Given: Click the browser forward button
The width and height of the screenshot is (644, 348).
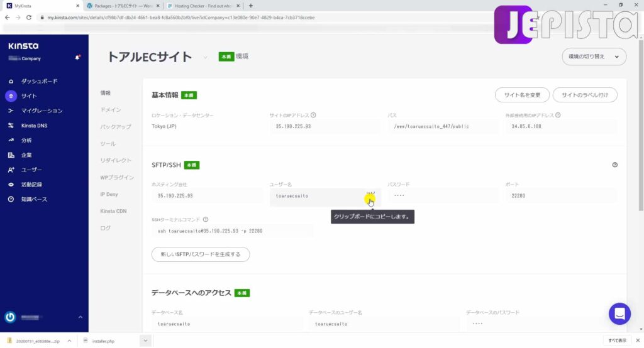Looking at the screenshot, I should pos(18,18).
